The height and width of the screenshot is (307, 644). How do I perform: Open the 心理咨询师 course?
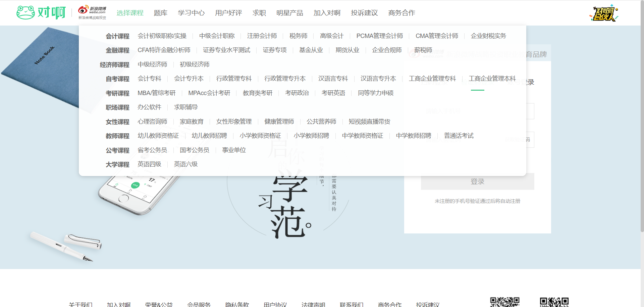(x=152, y=122)
